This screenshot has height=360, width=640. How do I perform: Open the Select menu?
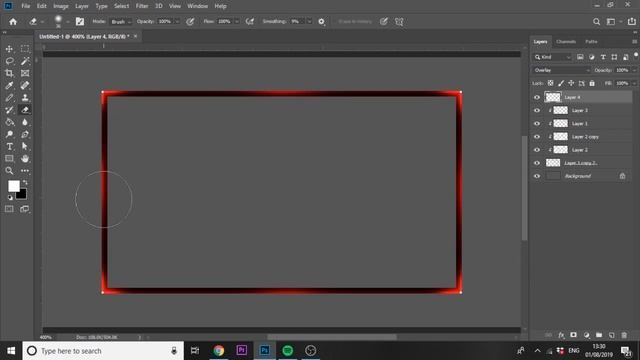pos(121,6)
